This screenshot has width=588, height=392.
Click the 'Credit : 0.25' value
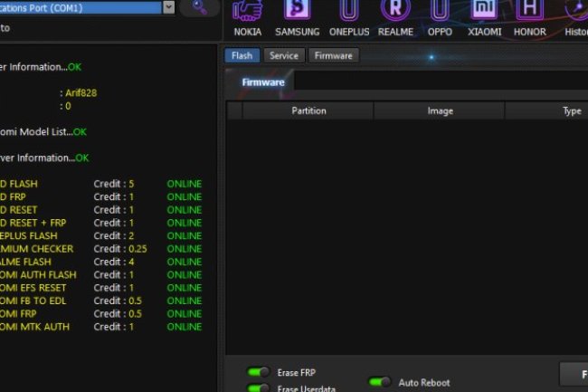(x=120, y=249)
